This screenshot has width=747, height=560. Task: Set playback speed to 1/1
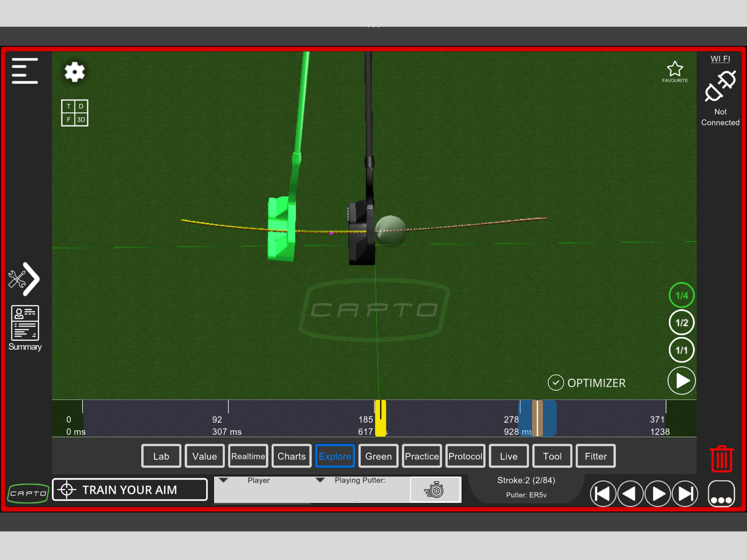[681, 350]
